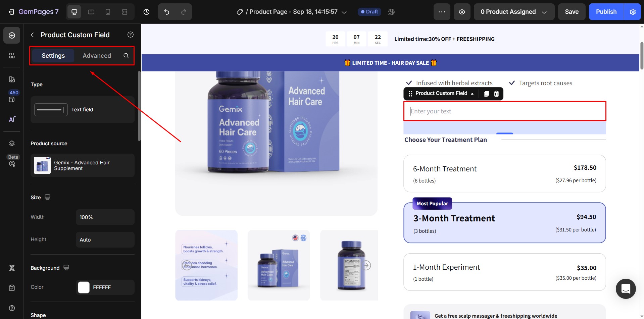The width and height of the screenshot is (644, 319).
Task: Collapse the Product Custom Field element chevron
Action: [473, 94]
